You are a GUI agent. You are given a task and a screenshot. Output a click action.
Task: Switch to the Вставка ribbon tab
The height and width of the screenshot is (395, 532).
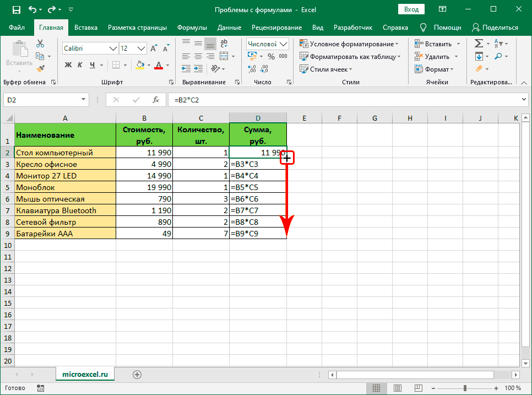coord(86,28)
